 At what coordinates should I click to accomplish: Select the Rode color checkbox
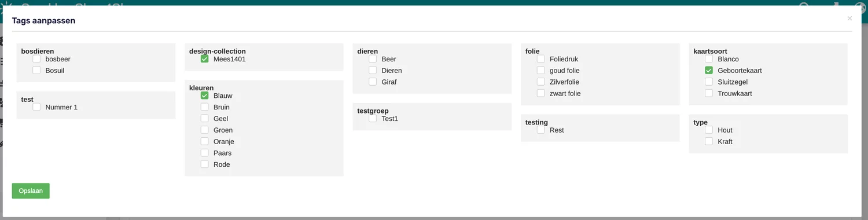(x=205, y=164)
